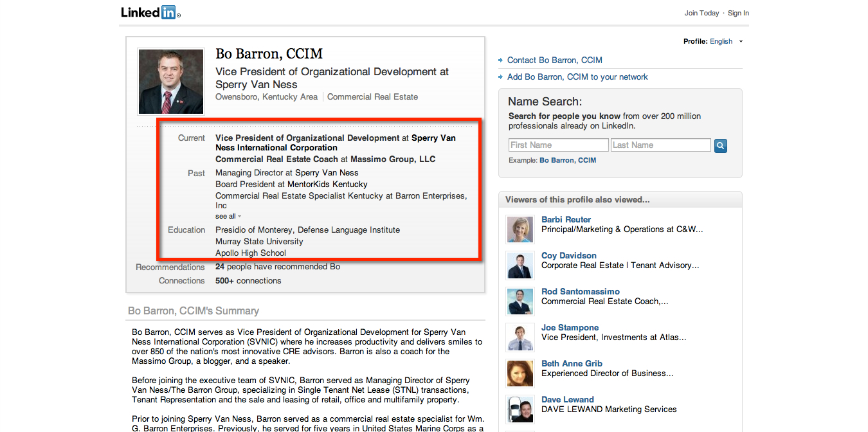The width and height of the screenshot is (868, 432).
Task: Click Dave Lewand's photo thumbnail
Action: point(520,410)
